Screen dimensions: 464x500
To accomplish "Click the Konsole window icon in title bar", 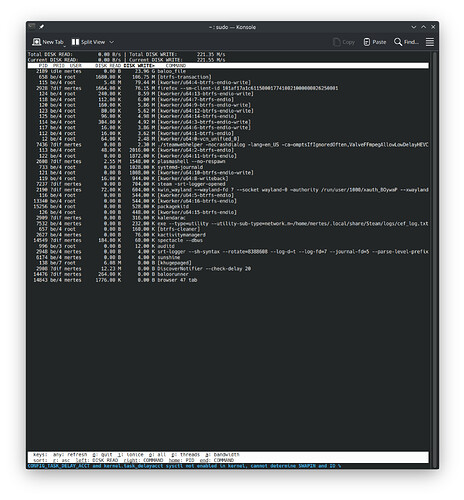I will click(x=32, y=27).
